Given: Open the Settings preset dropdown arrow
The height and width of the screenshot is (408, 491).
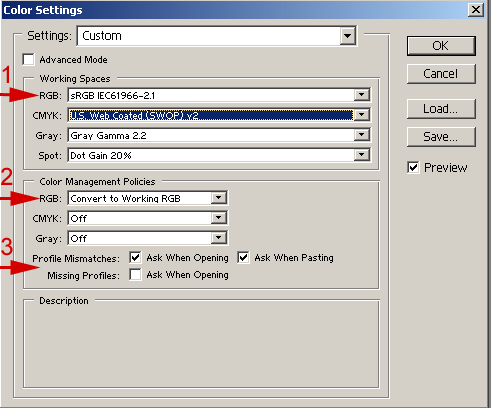Looking at the screenshot, I should point(347,36).
